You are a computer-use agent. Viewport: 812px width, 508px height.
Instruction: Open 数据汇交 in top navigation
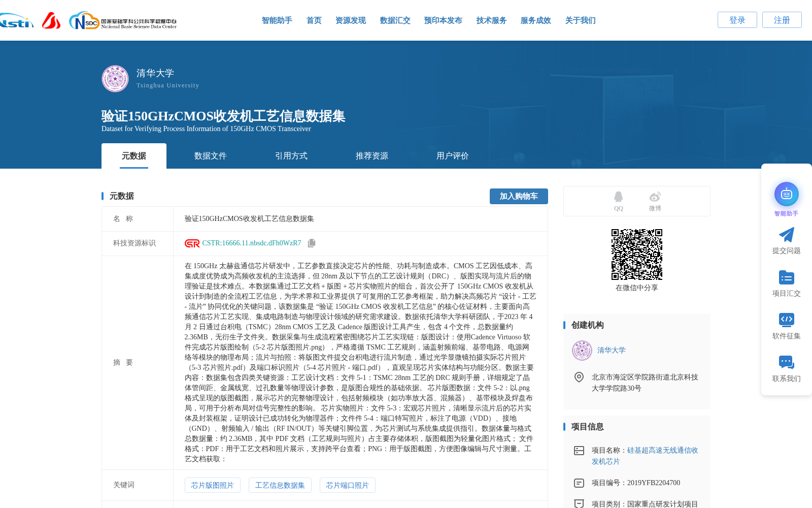pyautogui.click(x=395, y=20)
